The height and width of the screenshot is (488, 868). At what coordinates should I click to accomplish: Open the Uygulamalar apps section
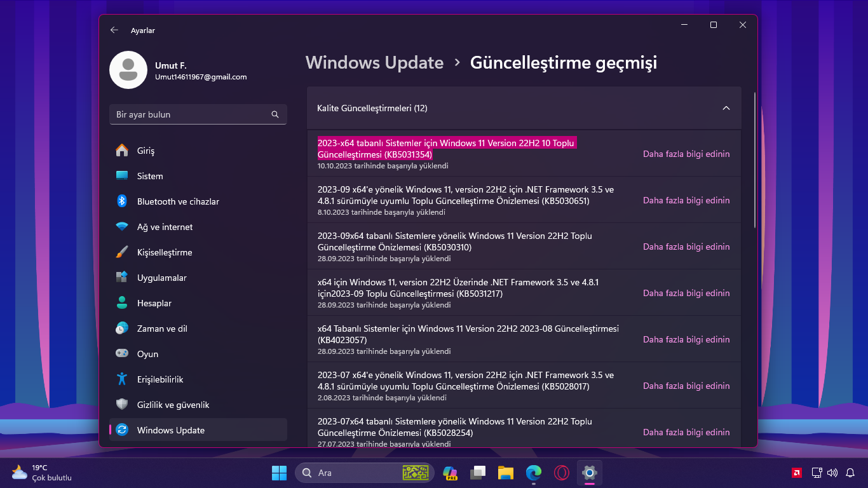tap(198, 278)
